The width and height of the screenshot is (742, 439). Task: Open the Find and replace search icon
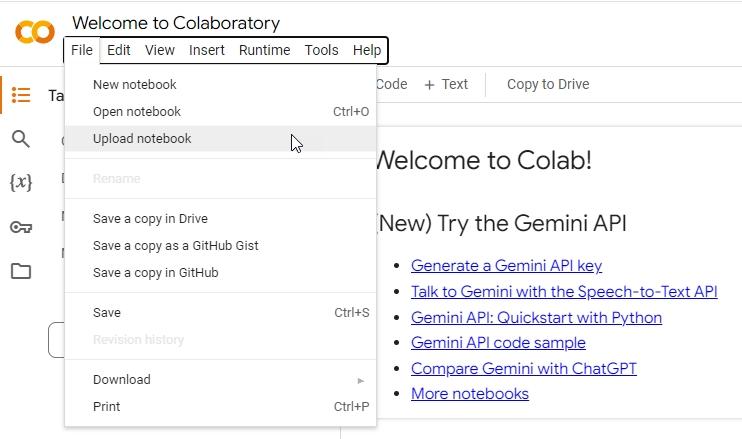point(21,139)
